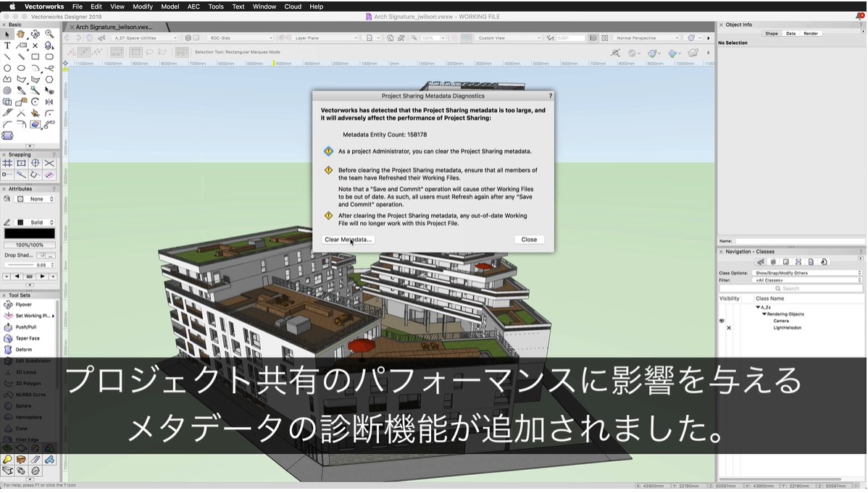
Task: Collapse the A_Zz class group
Action: [759, 307]
